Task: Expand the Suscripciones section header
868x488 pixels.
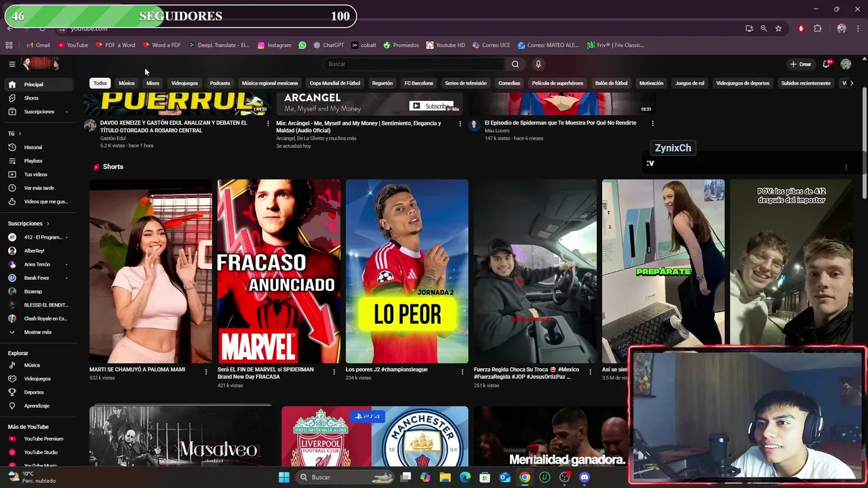Action: (x=28, y=223)
